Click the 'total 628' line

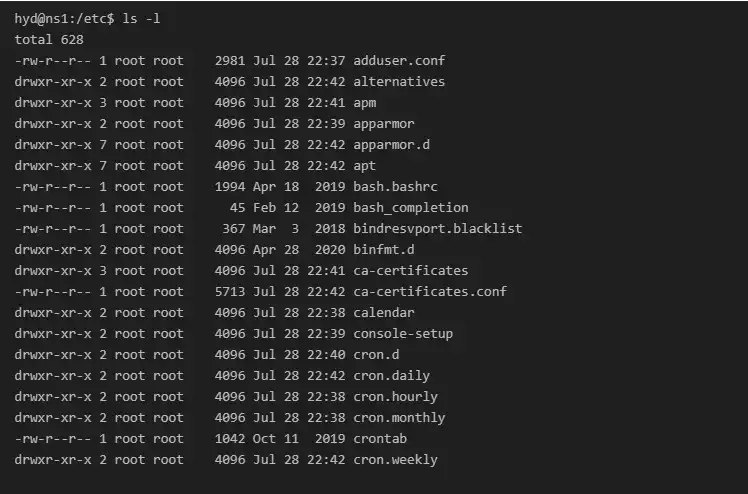[49, 39]
